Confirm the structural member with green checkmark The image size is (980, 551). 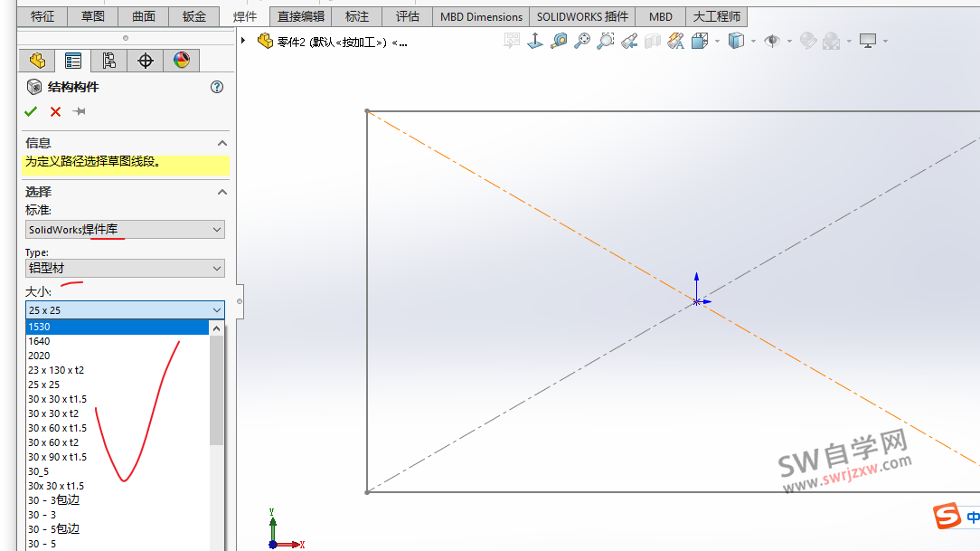[31, 111]
